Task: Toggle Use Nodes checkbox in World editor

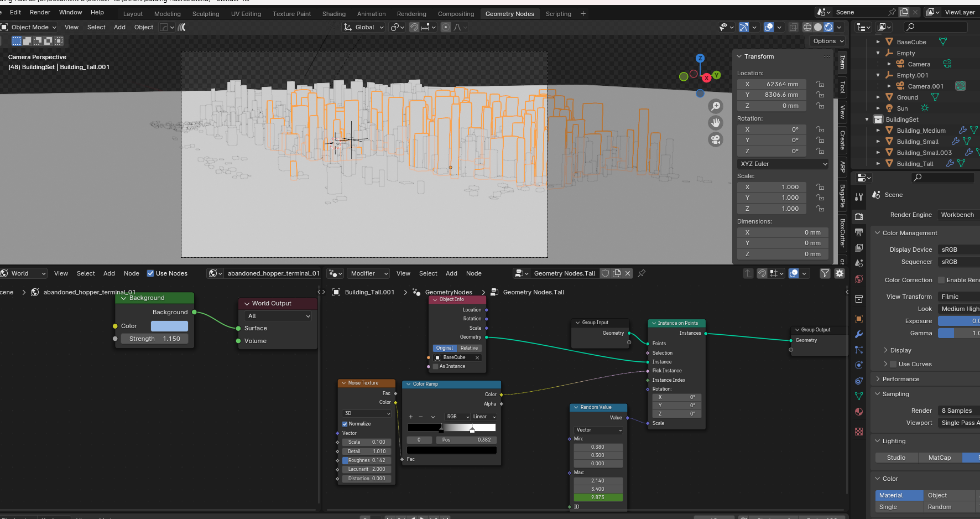Action: pyautogui.click(x=150, y=273)
